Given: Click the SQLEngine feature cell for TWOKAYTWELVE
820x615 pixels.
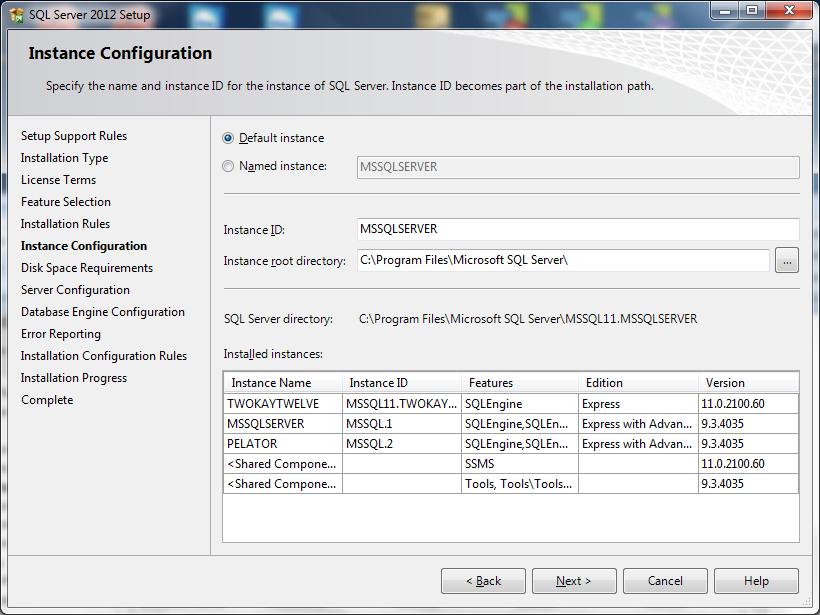Looking at the screenshot, I should (x=520, y=404).
